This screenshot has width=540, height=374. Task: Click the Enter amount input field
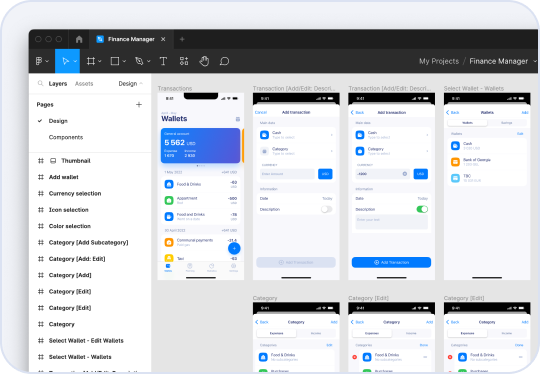pyautogui.click(x=287, y=174)
